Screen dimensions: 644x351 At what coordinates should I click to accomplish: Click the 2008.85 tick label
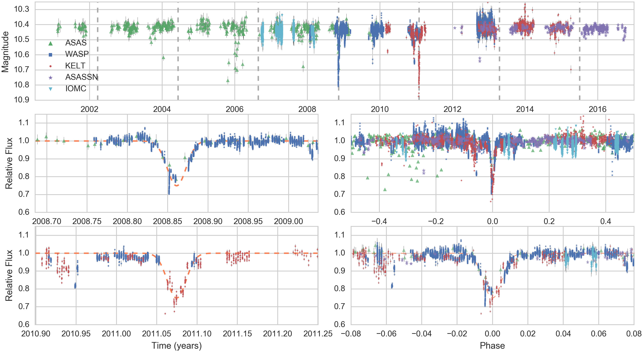tap(167, 221)
